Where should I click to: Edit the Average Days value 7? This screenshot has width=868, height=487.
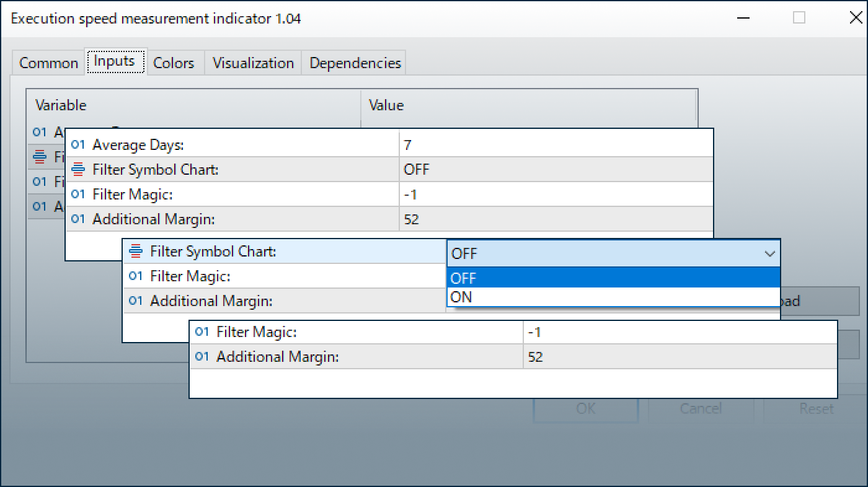[556, 145]
